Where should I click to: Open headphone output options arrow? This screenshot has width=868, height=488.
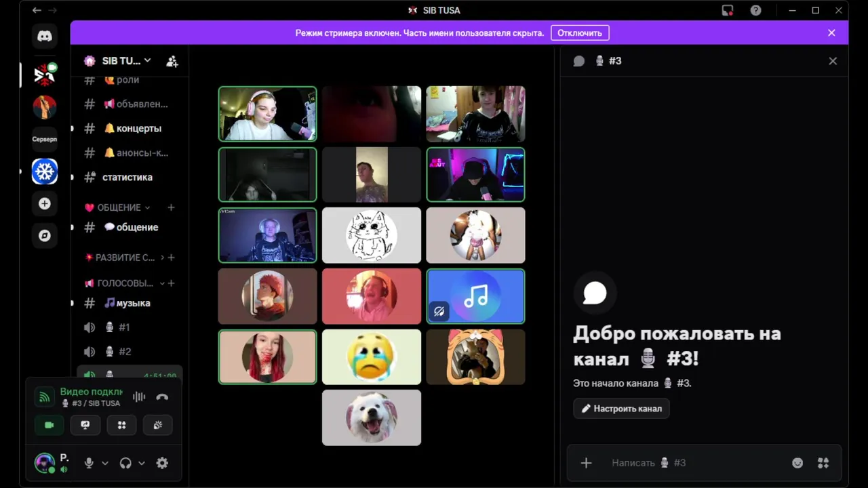coord(142,463)
